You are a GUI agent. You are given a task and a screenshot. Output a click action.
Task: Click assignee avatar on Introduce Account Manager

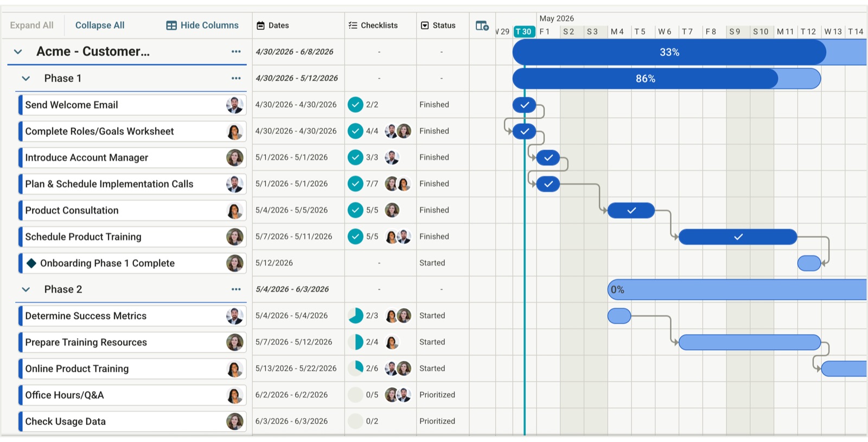234,157
